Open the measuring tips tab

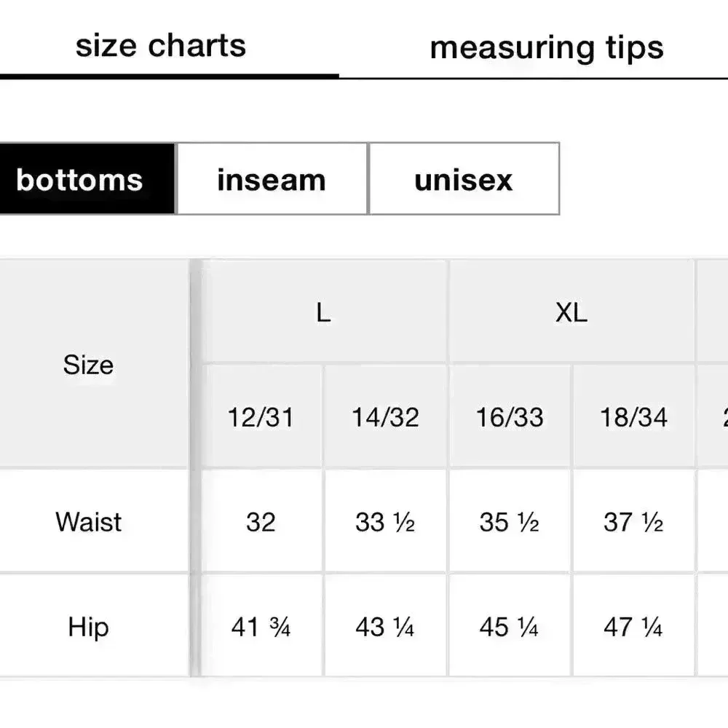[x=547, y=48]
